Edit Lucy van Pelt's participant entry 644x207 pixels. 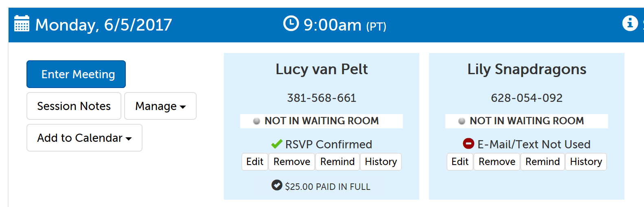(255, 162)
